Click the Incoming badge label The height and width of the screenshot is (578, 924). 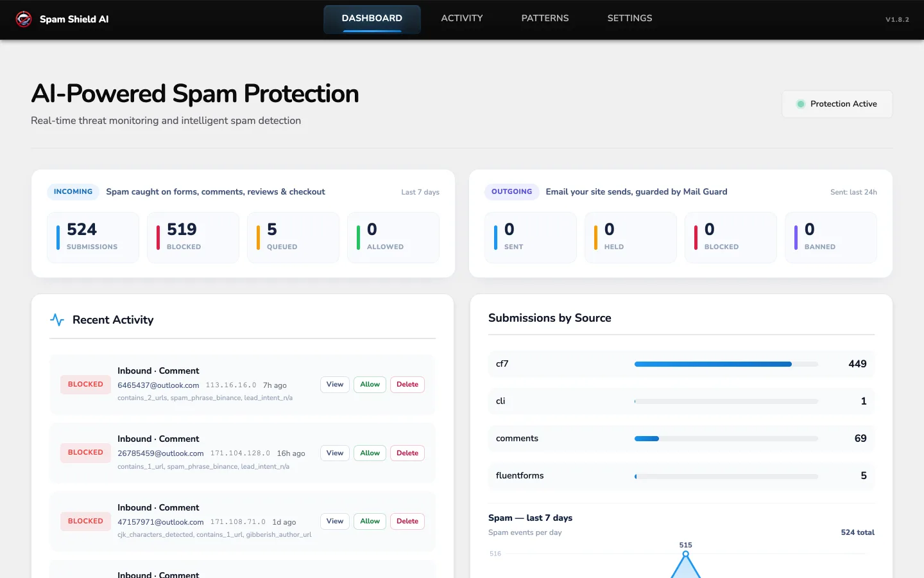point(73,191)
